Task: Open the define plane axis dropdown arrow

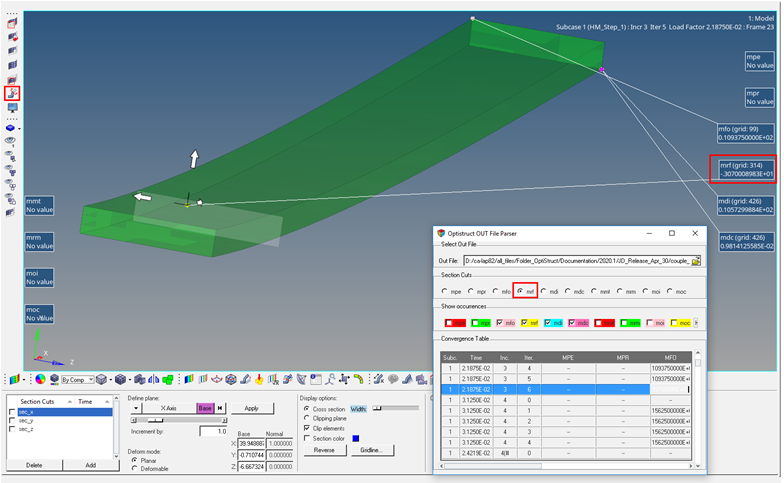Action: 136,408
